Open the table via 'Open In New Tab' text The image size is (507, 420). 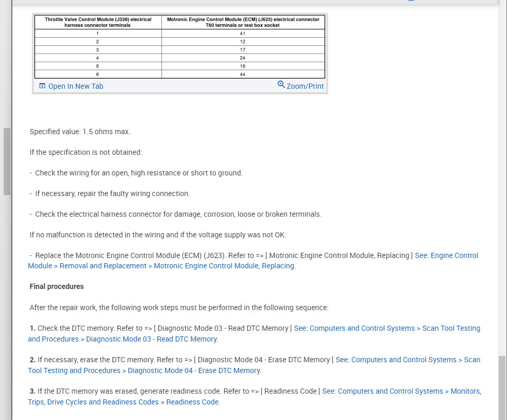(75, 86)
